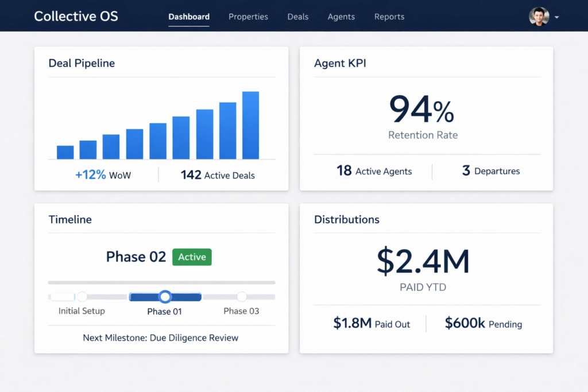Open Next Milestone Due Diligence Review
Image resolution: width=588 pixels, height=392 pixels.
pos(161,337)
